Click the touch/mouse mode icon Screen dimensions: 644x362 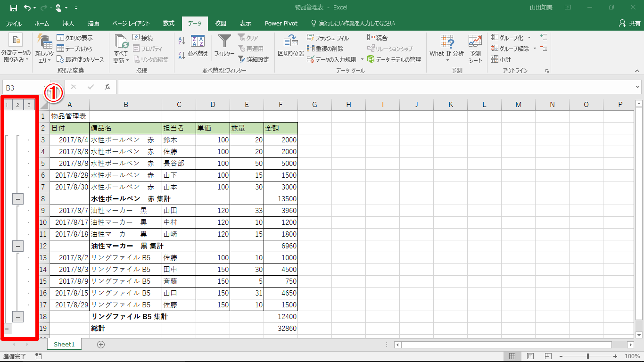[58, 8]
